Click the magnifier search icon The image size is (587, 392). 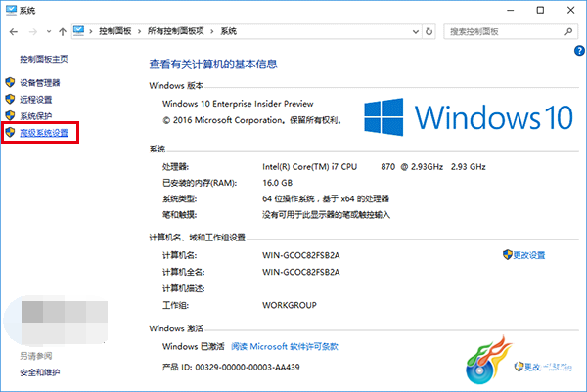(568, 32)
